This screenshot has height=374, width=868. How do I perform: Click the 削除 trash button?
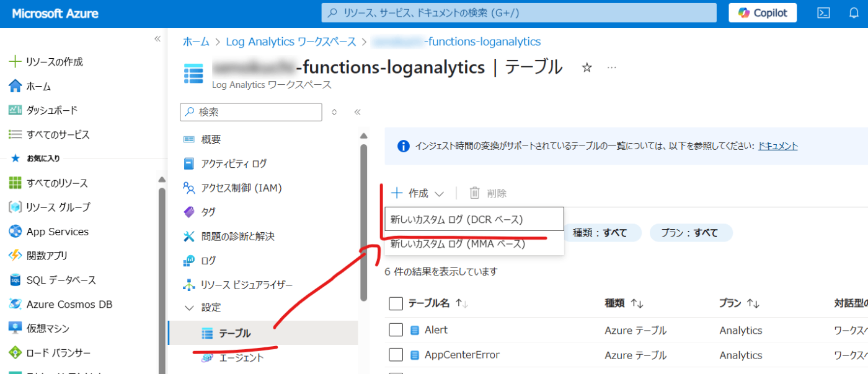488,193
